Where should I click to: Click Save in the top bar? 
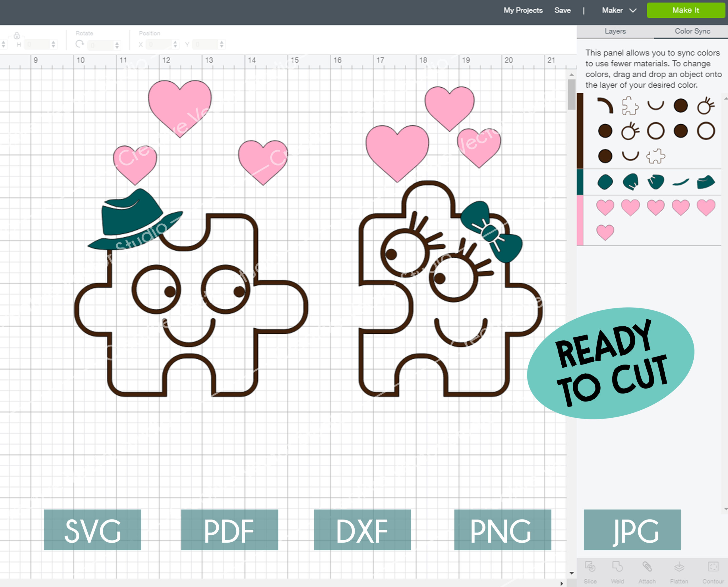click(x=562, y=11)
